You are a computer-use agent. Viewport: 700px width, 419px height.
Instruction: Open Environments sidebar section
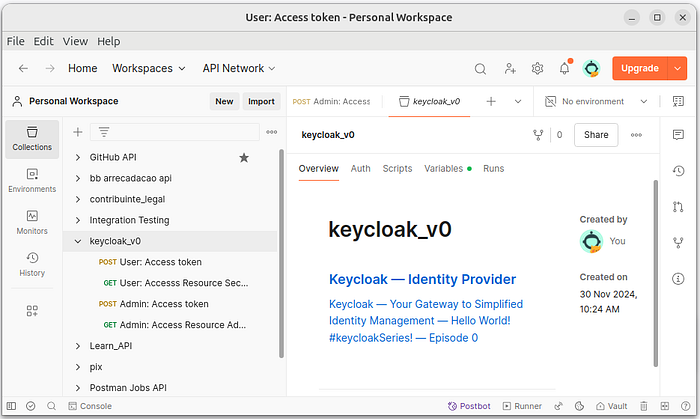click(x=32, y=181)
